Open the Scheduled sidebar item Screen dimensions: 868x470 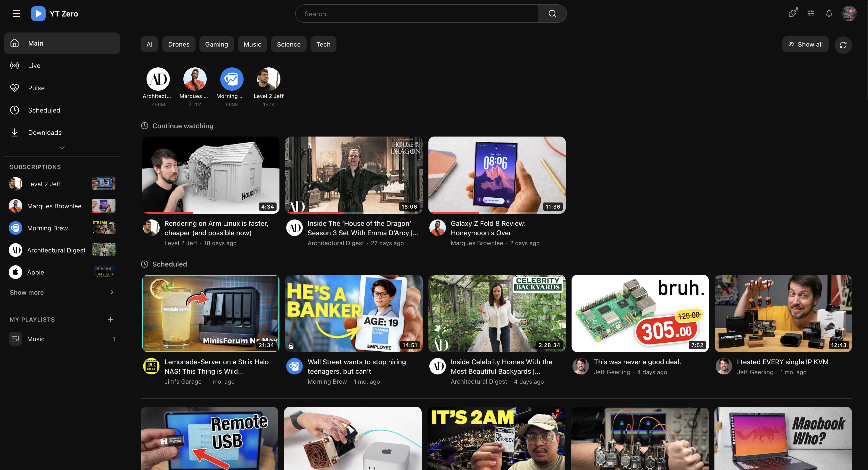62,110
